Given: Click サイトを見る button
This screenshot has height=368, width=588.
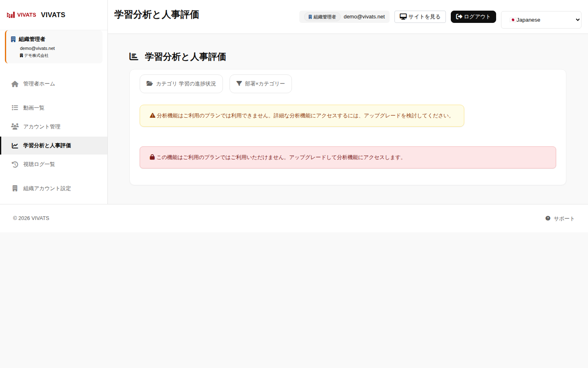Looking at the screenshot, I should pyautogui.click(x=420, y=17).
